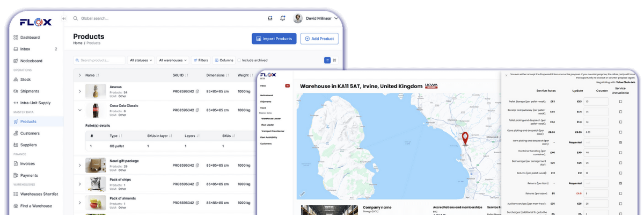The height and width of the screenshot is (215, 644).
Task: Go to Home breadcrumb link
Action: tap(78, 43)
